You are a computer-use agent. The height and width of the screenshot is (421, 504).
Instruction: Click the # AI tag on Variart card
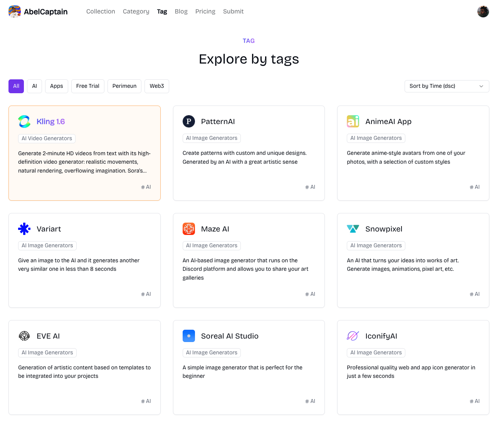pos(146,294)
